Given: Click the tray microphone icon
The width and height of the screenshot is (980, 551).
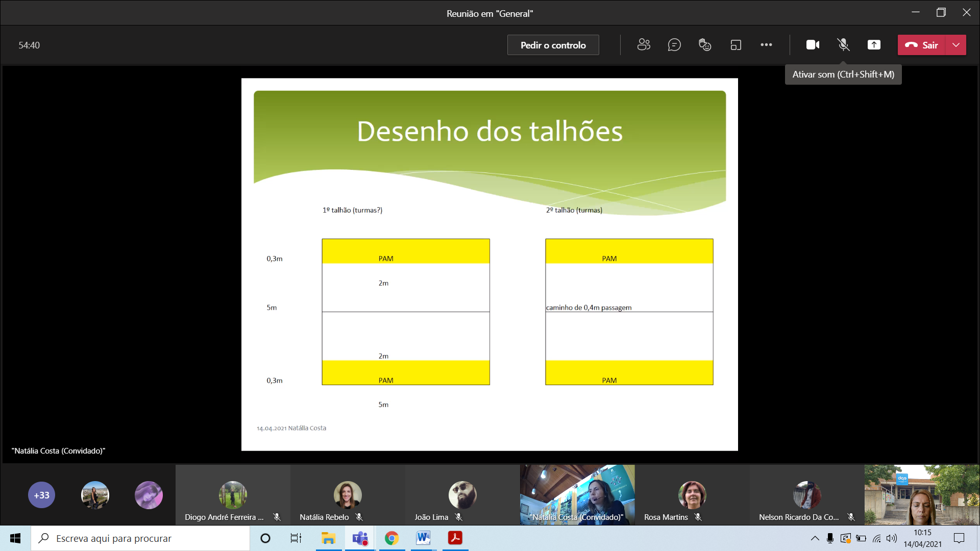Looking at the screenshot, I should (830, 538).
